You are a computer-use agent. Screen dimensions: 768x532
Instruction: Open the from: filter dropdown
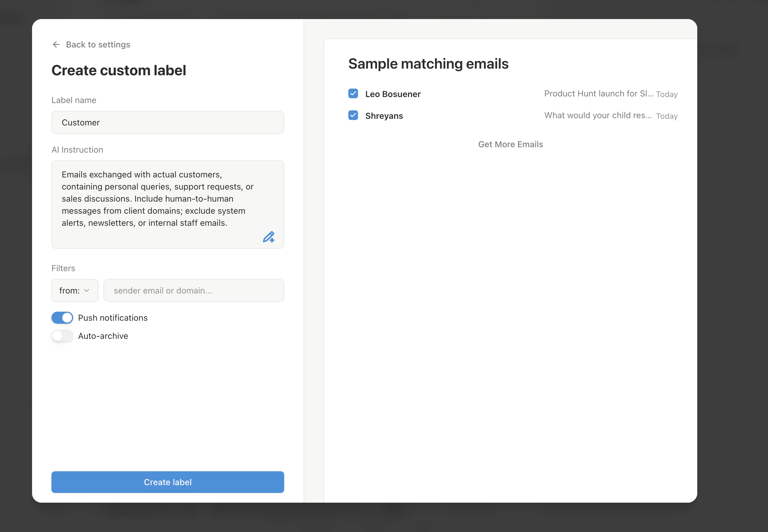74,290
